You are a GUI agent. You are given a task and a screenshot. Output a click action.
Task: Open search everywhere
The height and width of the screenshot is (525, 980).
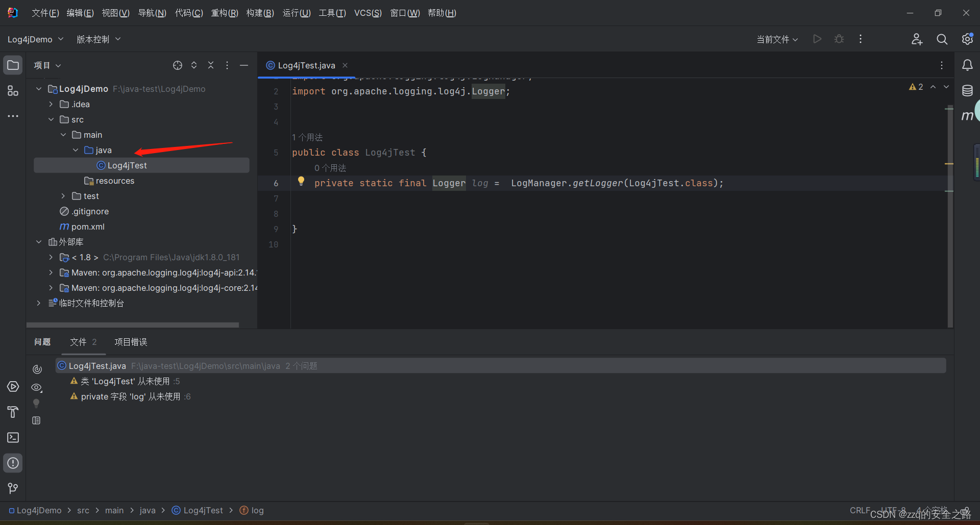[x=942, y=39]
